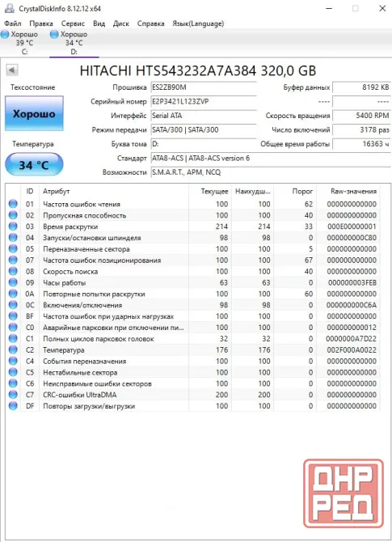Click raw value 000000003FEB
The height and width of the screenshot is (542, 392).
coord(352,283)
